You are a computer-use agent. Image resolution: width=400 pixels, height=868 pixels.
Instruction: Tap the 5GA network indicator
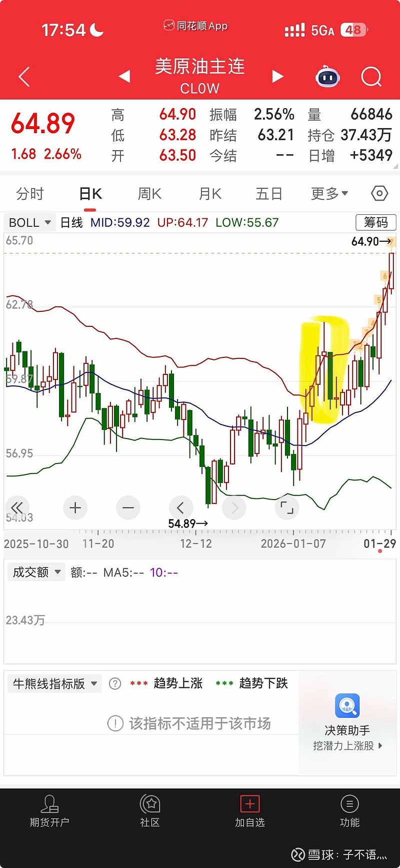322,31
